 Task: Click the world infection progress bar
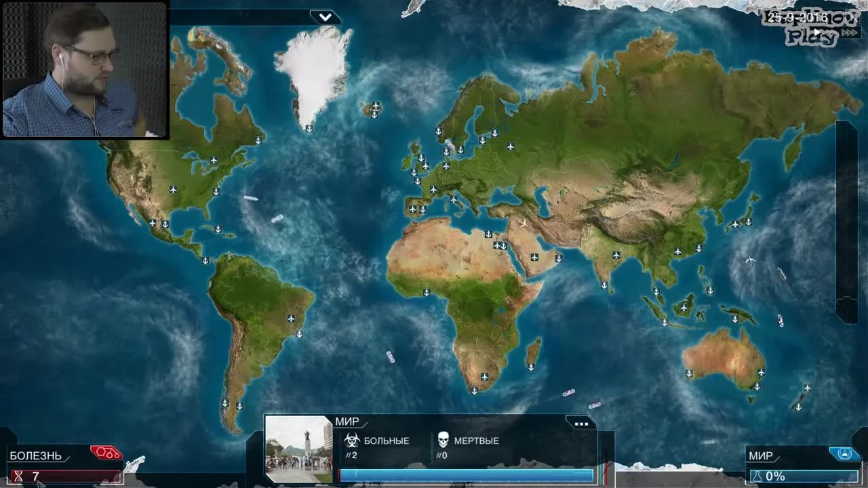466,475
